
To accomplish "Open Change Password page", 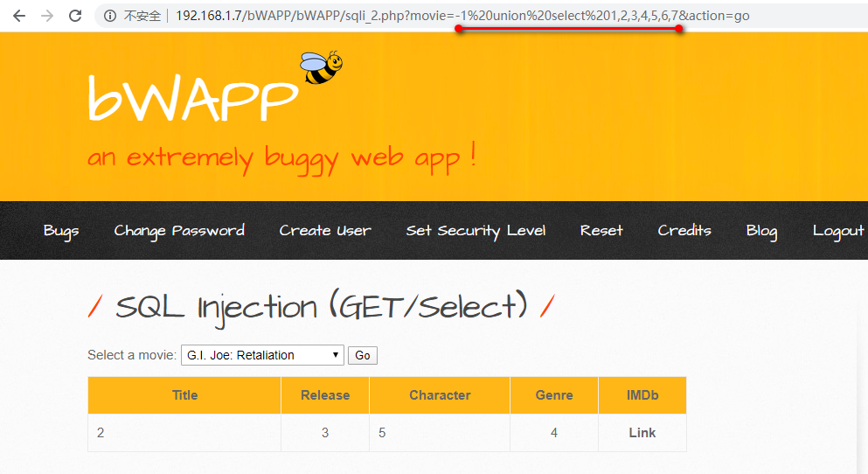I will click(179, 230).
